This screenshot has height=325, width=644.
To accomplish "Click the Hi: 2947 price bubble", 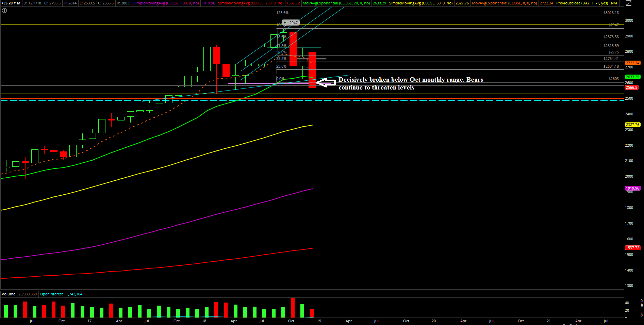I will 291,23.
